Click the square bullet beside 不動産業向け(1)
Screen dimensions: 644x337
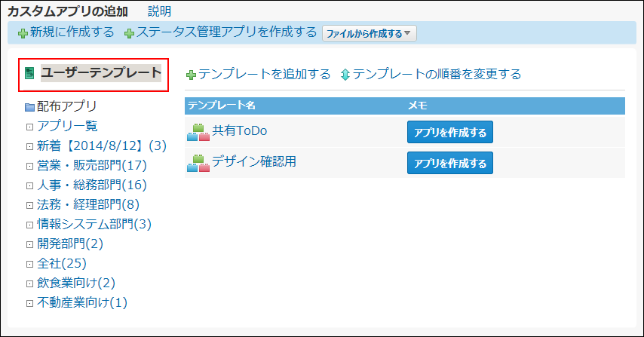pyautogui.click(x=29, y=303)
